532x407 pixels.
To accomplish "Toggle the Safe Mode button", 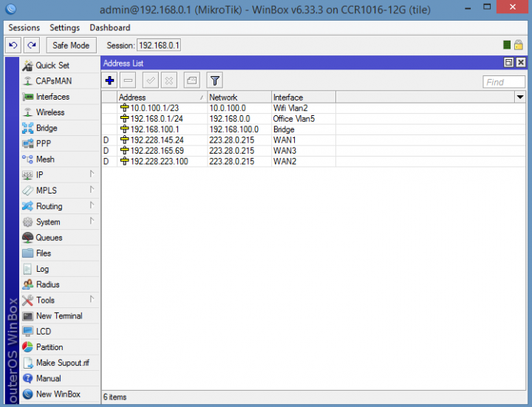I will pyautogui.click(x=71, y=45).
